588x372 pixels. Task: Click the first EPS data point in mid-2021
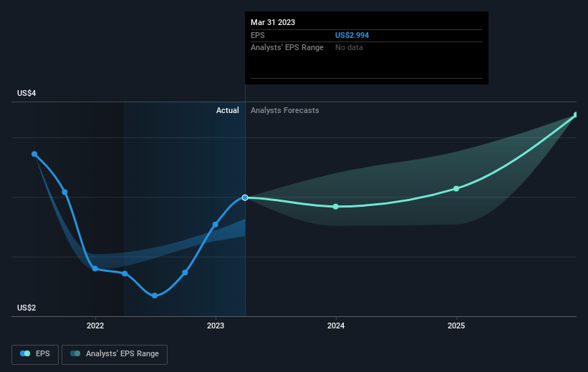34,154
